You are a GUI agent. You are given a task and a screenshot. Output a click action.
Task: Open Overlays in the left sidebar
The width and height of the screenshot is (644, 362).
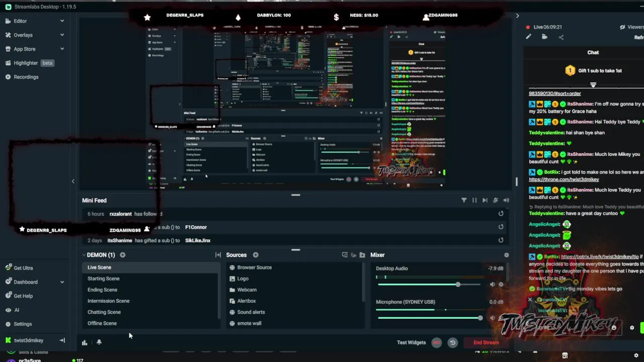point(23,35)
